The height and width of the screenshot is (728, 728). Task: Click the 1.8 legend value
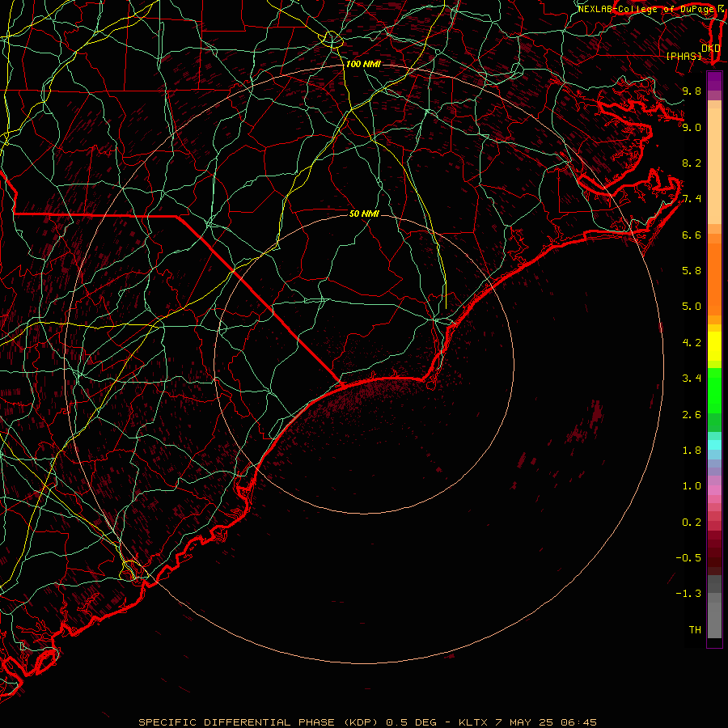pos(692,451)
